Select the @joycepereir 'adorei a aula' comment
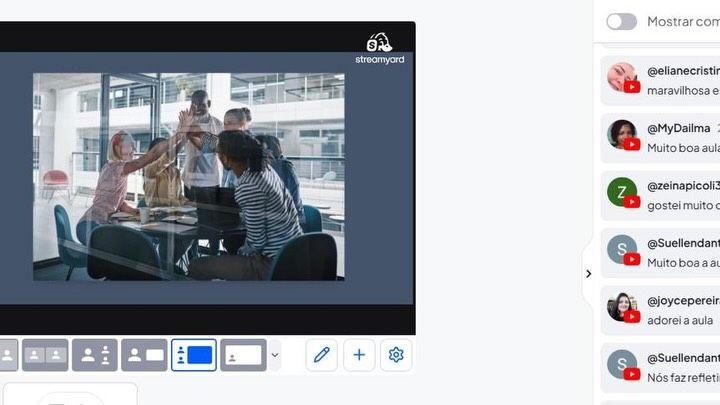 coord(660,310)
